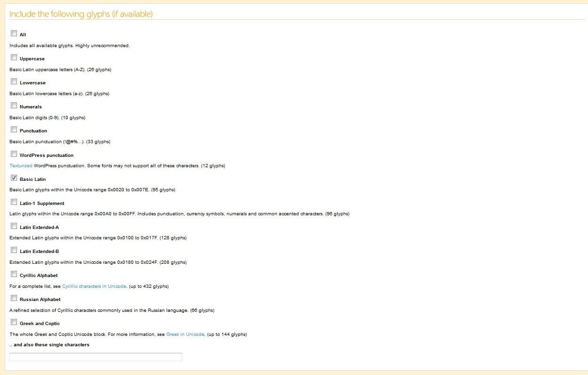Open the Cyrillic characters in Unicode link

coord(94,286)
